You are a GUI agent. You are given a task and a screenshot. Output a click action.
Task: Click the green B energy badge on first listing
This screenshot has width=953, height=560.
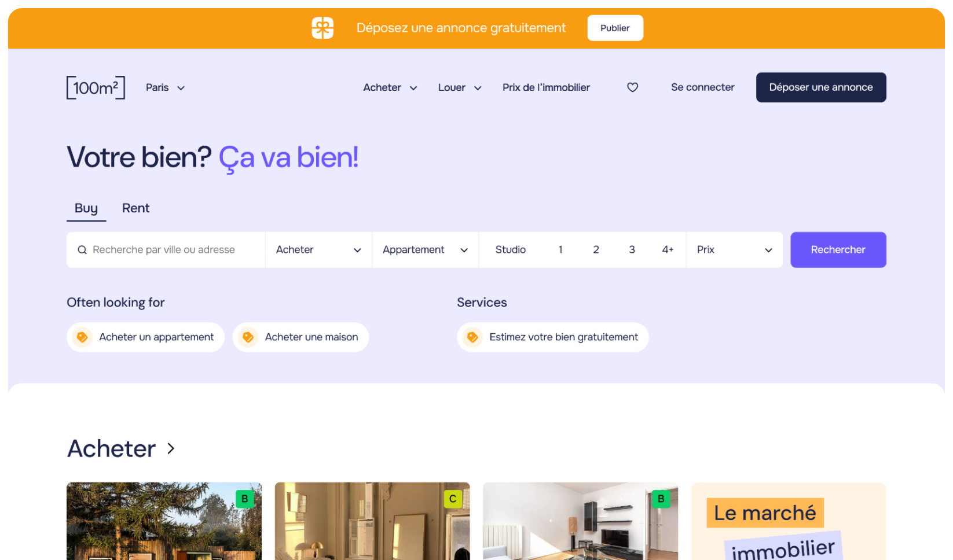pos(244,499)
